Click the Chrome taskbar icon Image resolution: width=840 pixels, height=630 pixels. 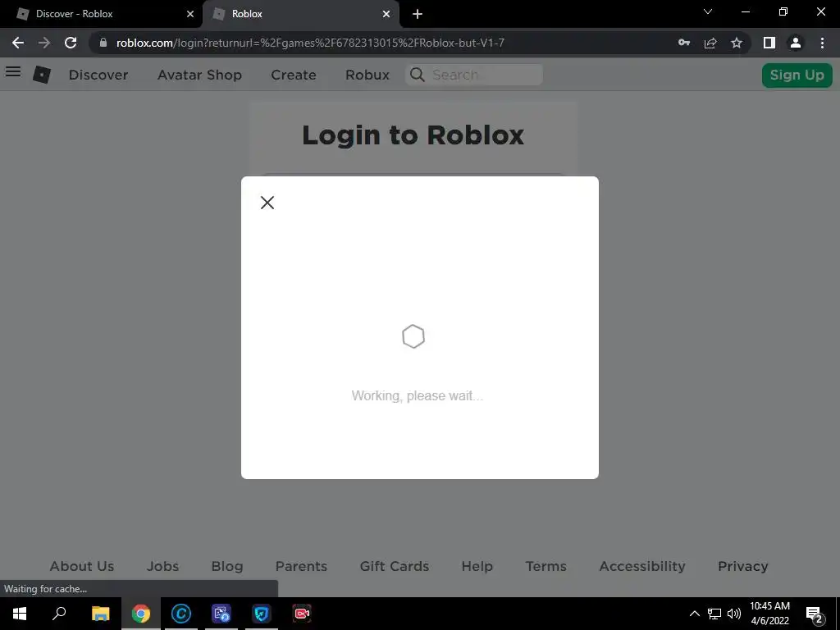tap(141, 614)
